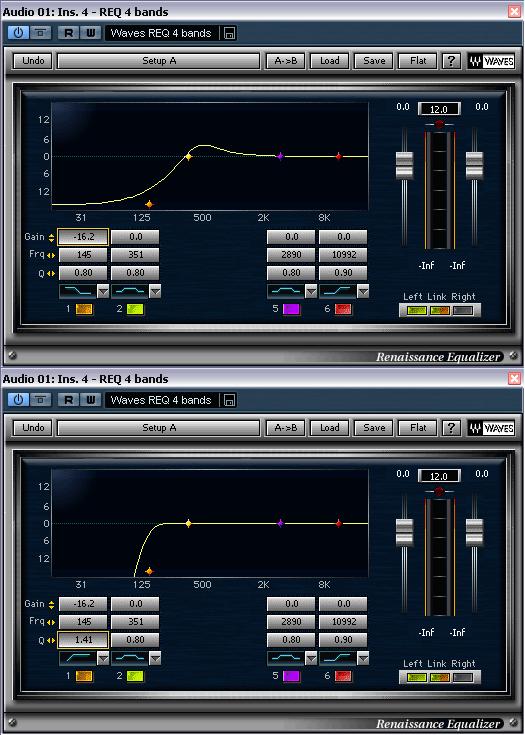Enable Write automation (W) in lower window
525x735 pixels.
(x=90, y=400)
